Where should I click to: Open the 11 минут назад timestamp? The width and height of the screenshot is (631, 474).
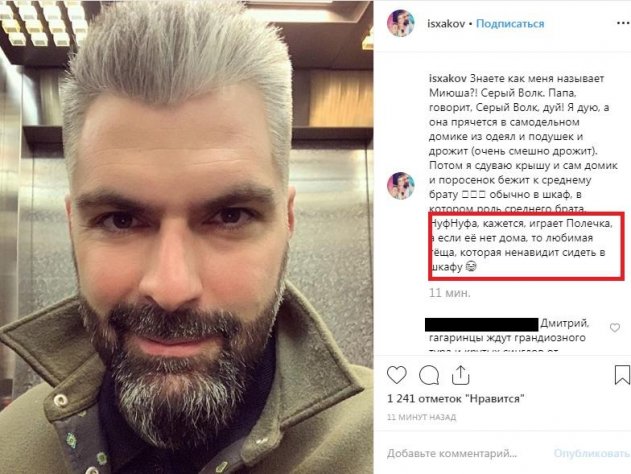[x=421, y=417]
